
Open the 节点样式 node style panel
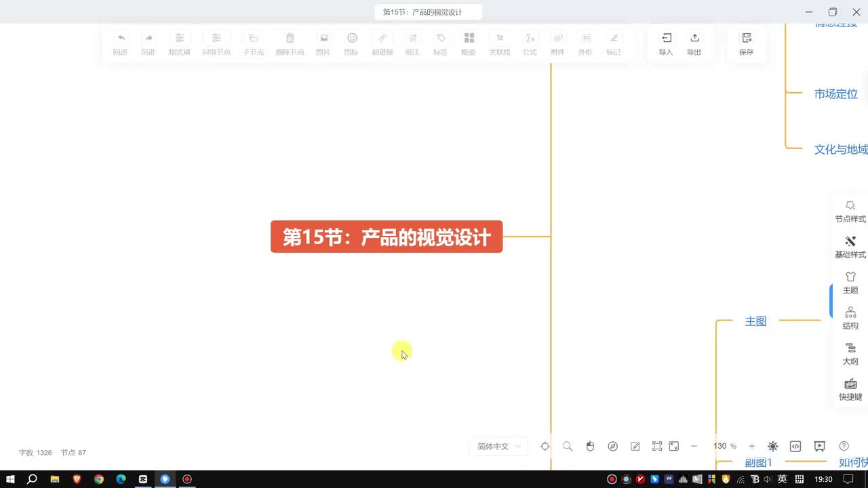point(850,211)
